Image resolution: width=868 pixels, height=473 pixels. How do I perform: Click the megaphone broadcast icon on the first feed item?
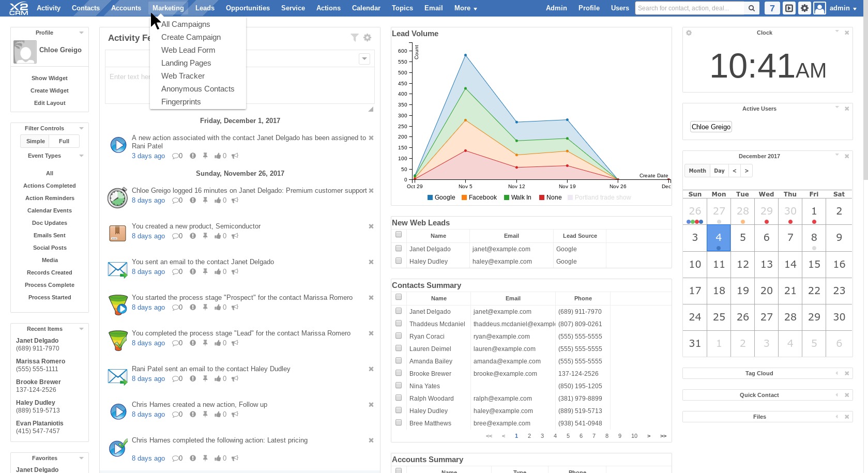235,156
